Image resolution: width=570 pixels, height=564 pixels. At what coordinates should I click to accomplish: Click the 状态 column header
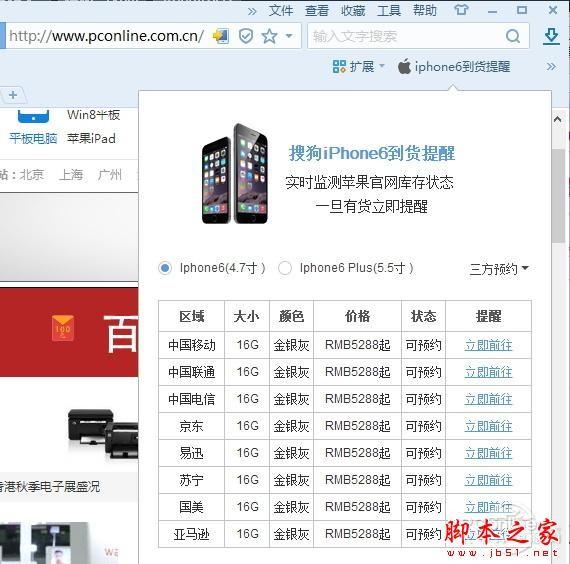click(x=423, y=316)
